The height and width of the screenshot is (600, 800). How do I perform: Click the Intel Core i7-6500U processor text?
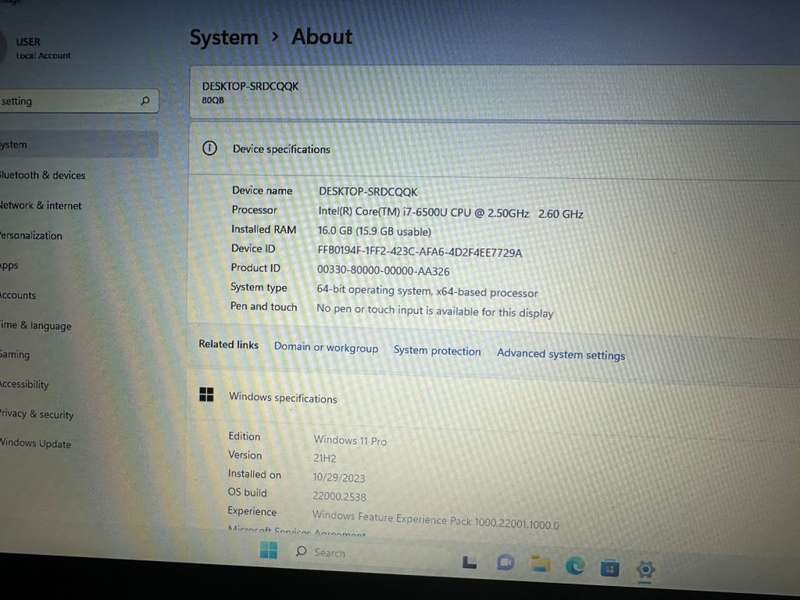[x=451, y=212]
